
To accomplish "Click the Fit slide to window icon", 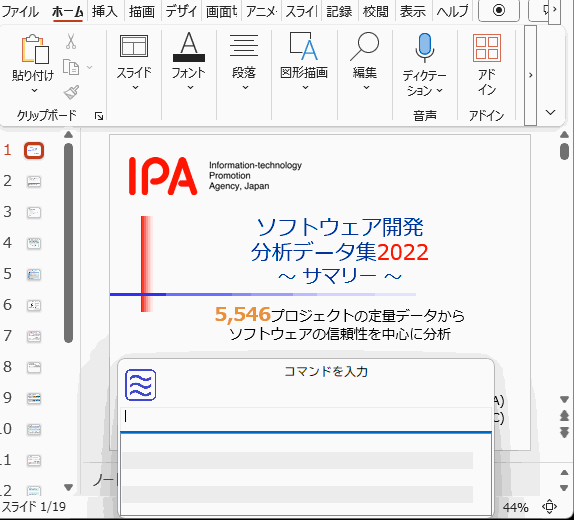I will [549, 507].
